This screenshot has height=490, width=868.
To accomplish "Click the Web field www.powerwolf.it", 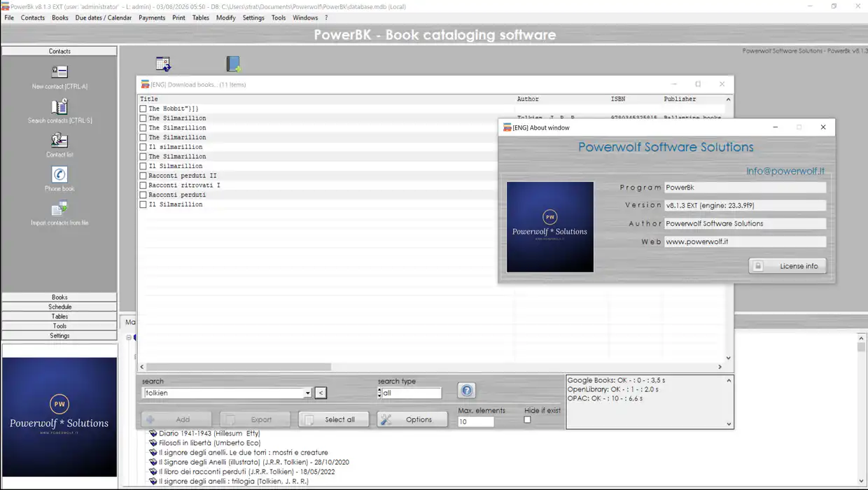I will [745, 241].
